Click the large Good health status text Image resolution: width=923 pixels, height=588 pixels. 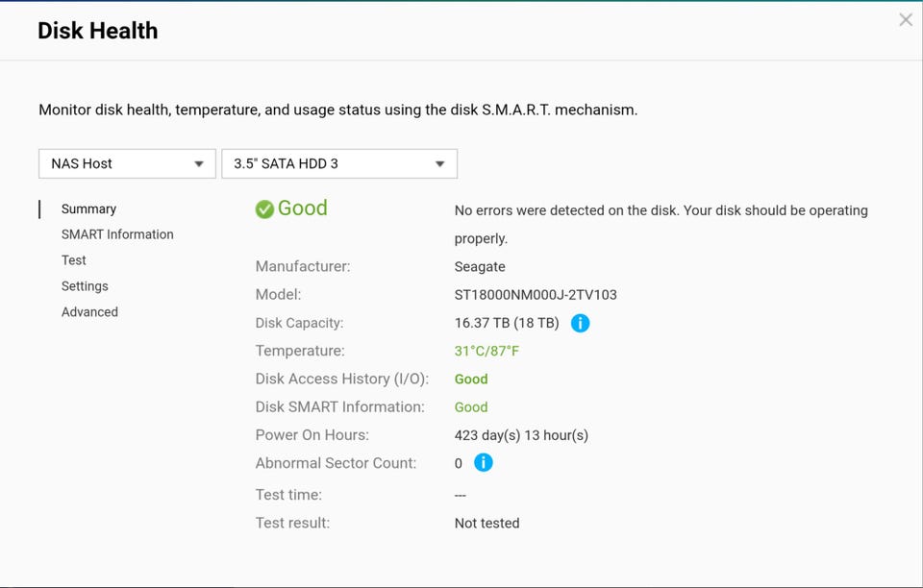tap(303, 208)
